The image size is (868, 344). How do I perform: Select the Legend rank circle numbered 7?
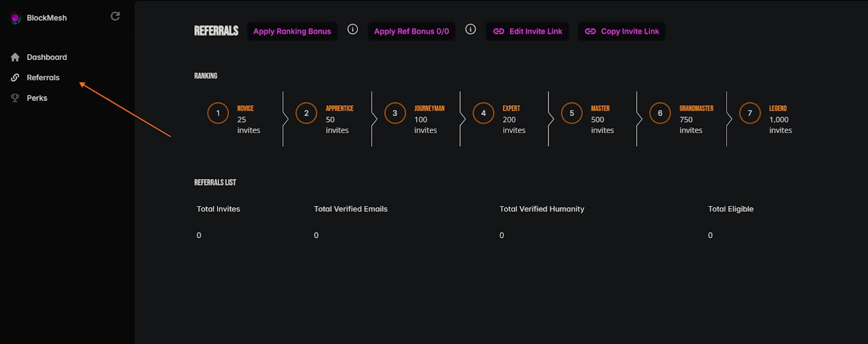pyautogui.click(x=750, y=113)
